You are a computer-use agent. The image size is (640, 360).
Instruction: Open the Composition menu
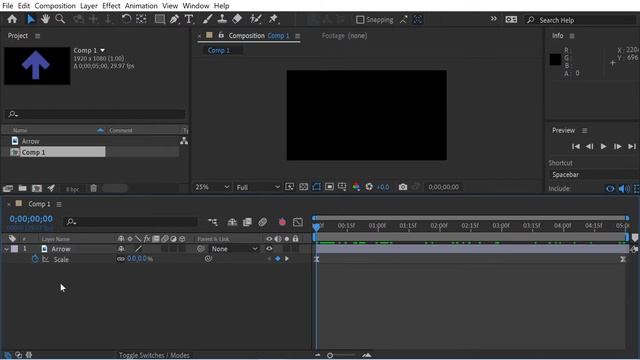point(55,6)
